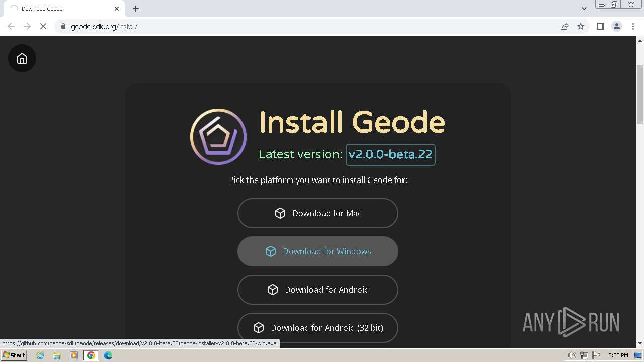Open the Chrome profile menu
This screenshot has width=644, height=362.
tap(617, 26)
